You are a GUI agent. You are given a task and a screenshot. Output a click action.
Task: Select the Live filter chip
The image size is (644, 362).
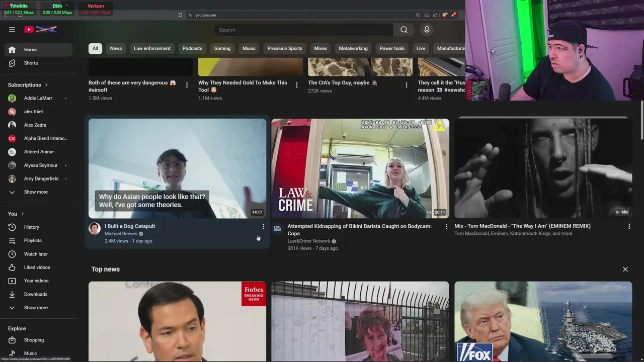point(421,48)
